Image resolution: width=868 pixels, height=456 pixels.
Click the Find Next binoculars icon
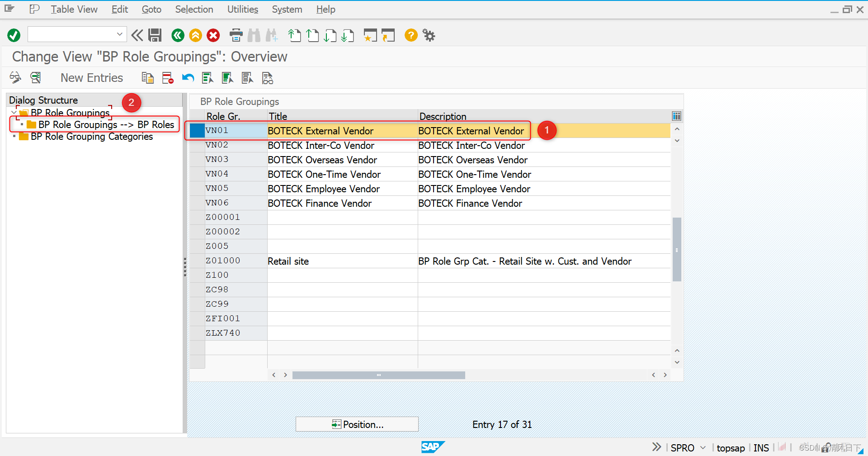click(x=272, y=35)
